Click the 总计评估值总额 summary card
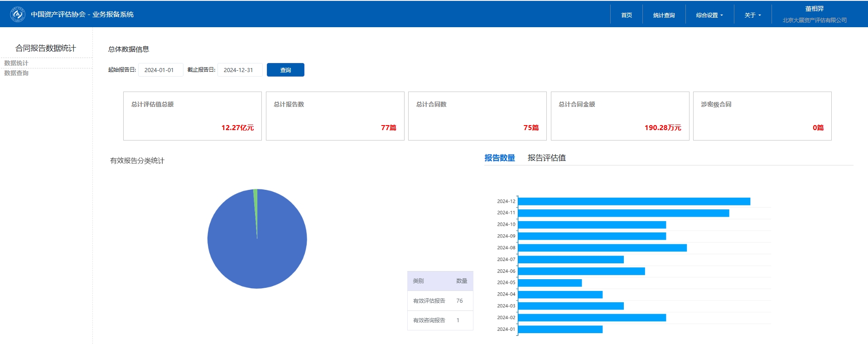 [192, 116]
